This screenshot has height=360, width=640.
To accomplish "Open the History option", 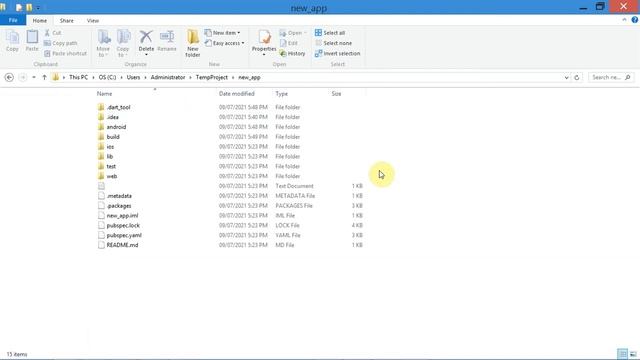I will [292, 53].
